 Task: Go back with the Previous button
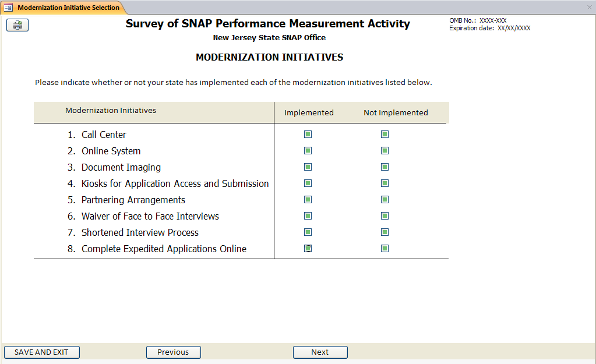tap(173, 352)
